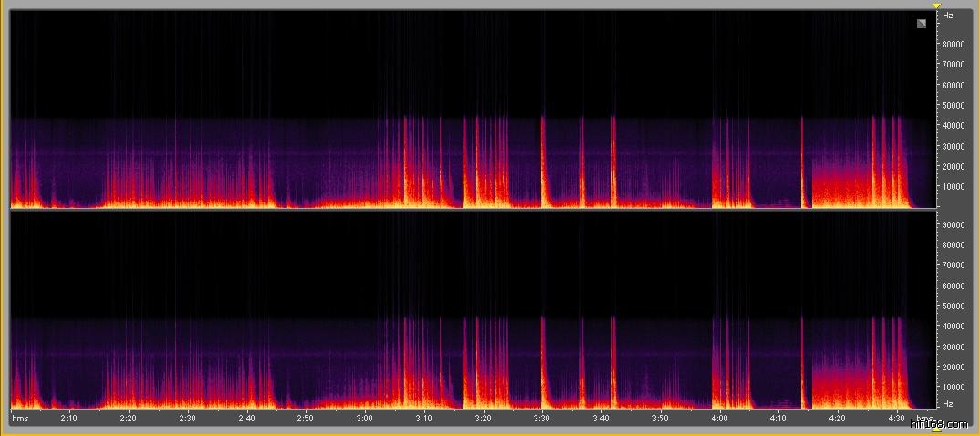The height and width of the screenshot is (436, 980).
Task: Click the gray fade handle in the top-right corner
Action: coord(922,24)
